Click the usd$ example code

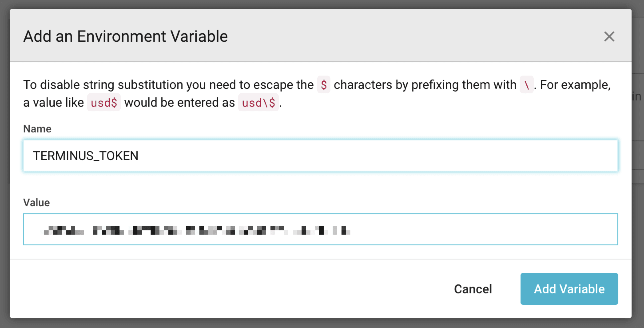pos(104,103)
